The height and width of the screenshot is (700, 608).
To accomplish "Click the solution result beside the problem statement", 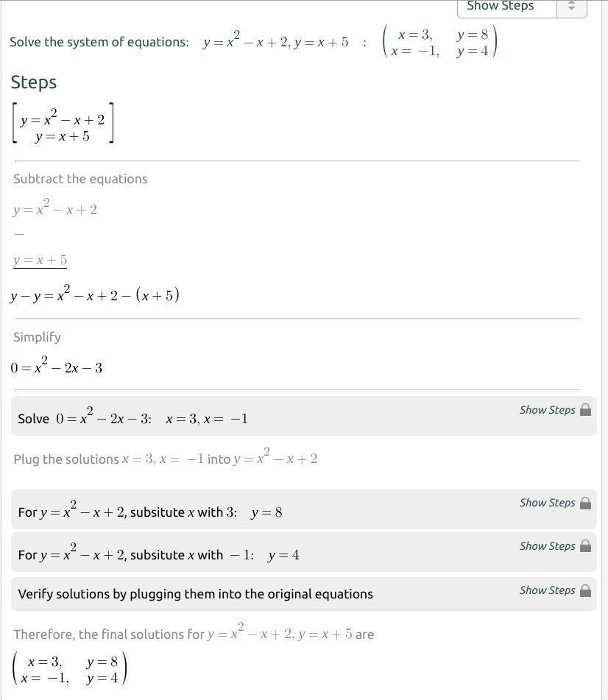I will tap(439, 43).
